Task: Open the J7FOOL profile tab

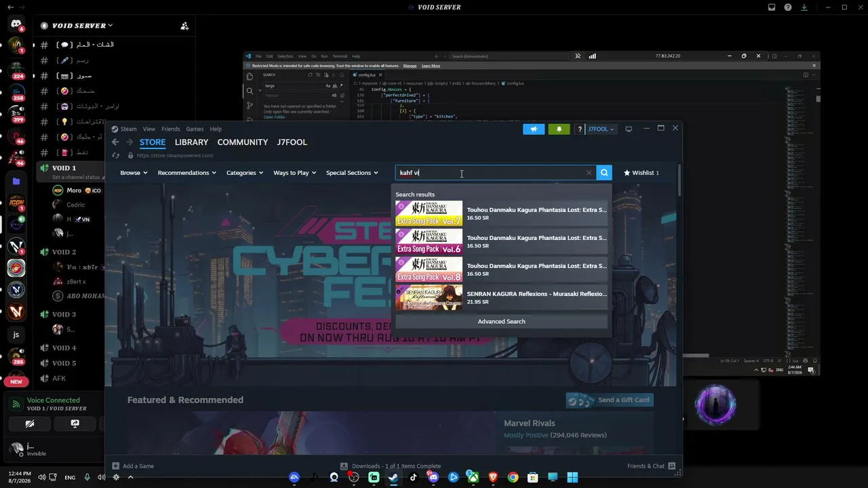Action: click(292, 142)
